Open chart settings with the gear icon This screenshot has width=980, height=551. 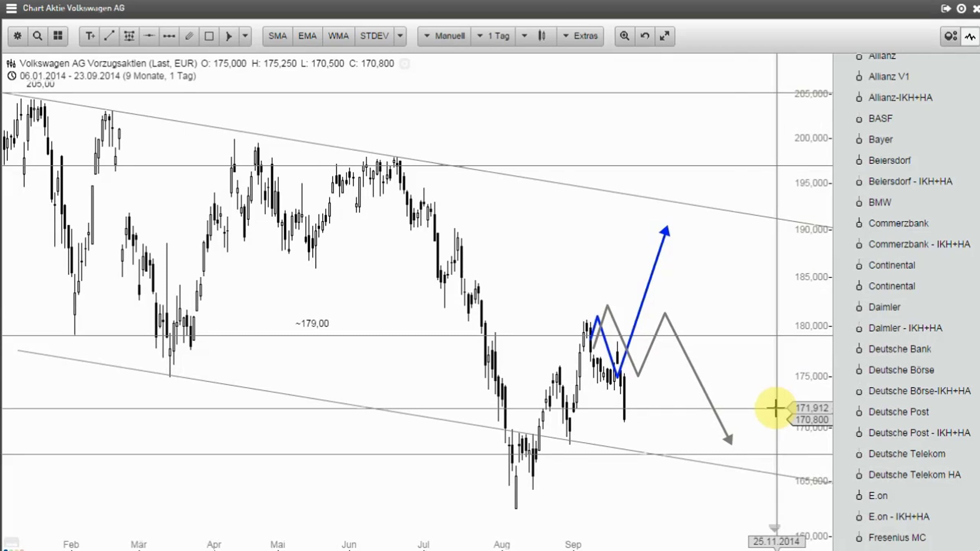click(18, 36)
